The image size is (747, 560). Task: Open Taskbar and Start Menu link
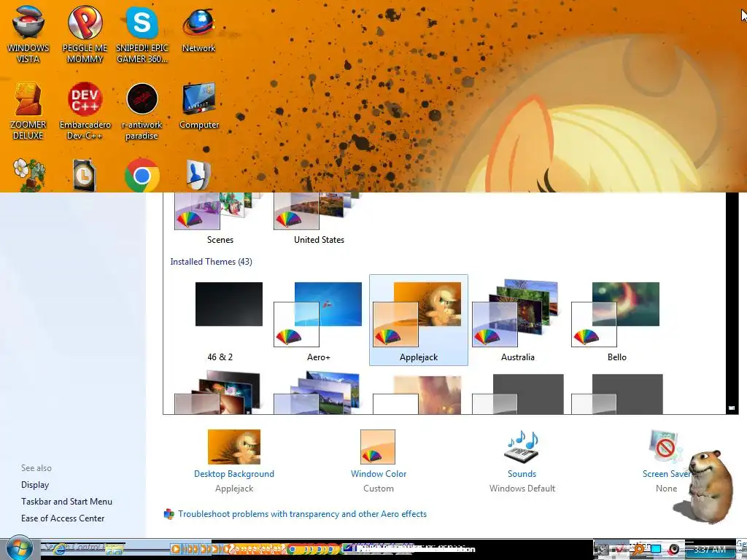[x=66, y=502]
